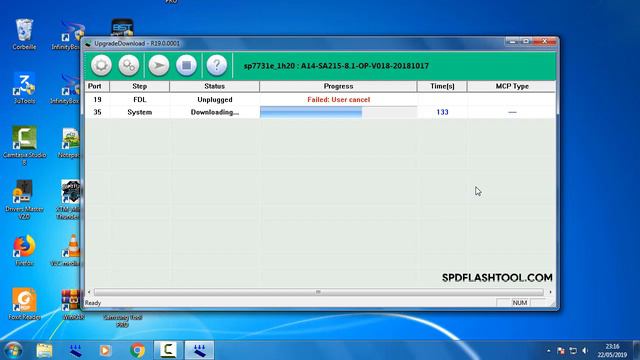Open the Corbeille recycle bin desktop icon
Screen dimensions: 640x360
click(x=24, y=34)
